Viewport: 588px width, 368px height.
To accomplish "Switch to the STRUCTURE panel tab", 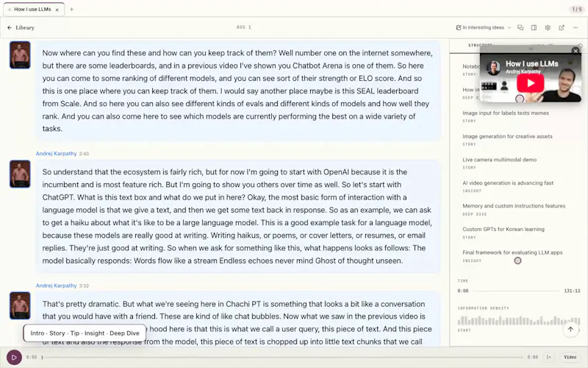I will click(480, 46).
